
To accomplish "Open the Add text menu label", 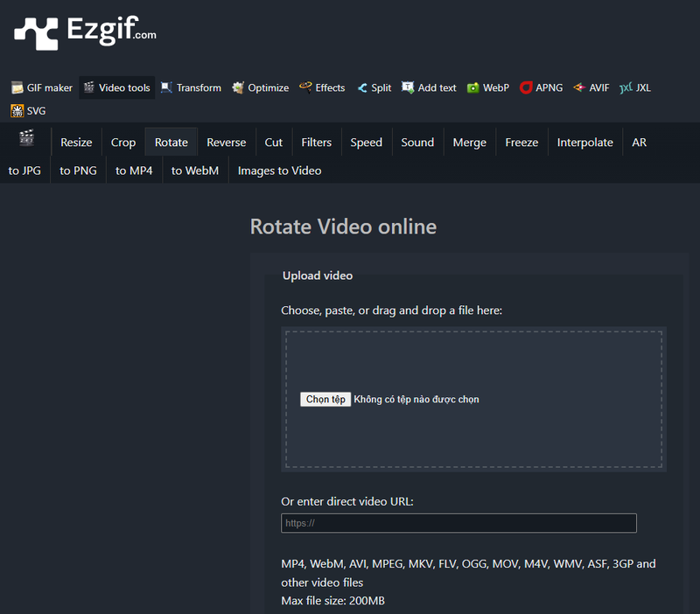I will coord(437,88).
